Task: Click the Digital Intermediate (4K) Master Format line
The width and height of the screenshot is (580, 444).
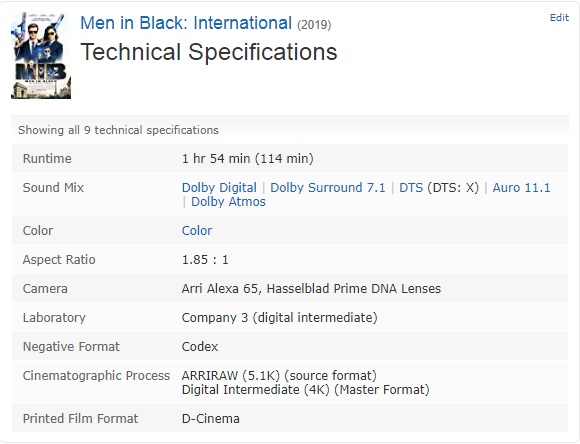Action: [306, 390]
